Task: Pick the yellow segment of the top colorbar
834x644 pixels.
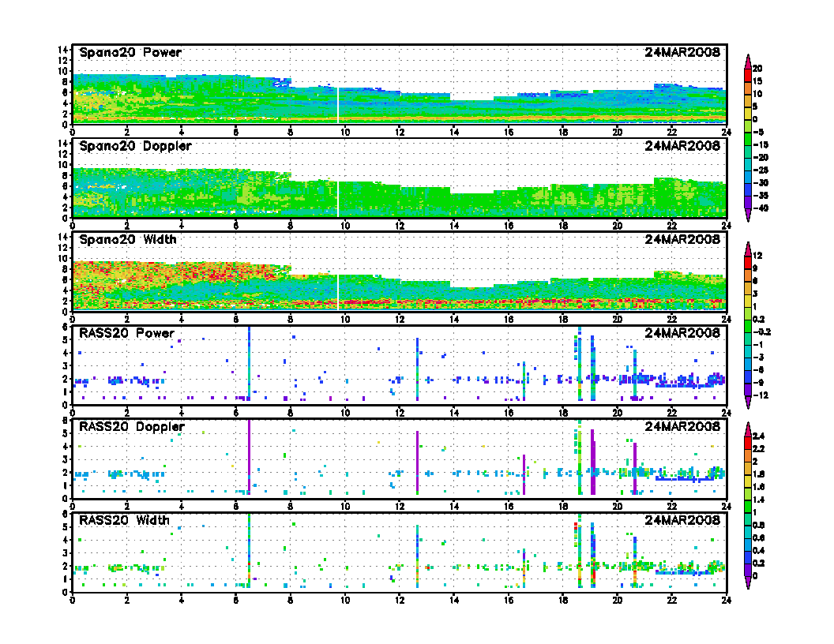Action: tap(748, 113)
